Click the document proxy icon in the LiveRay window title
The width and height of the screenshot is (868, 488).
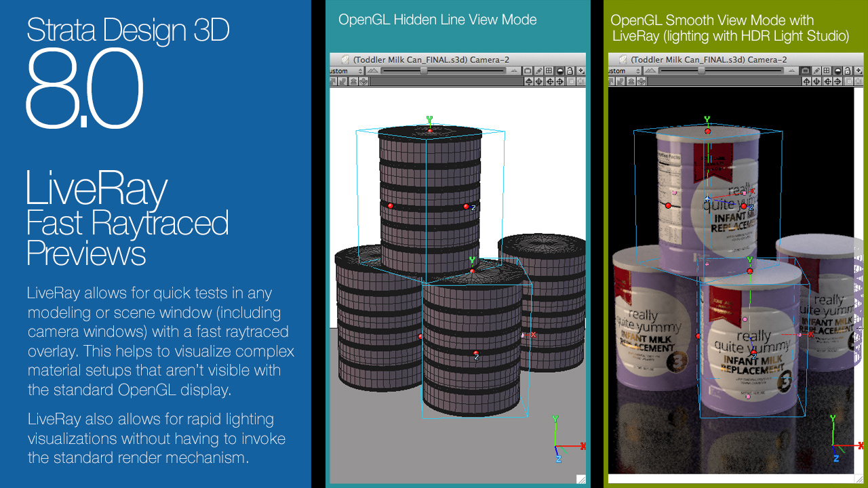coord(623,60)
